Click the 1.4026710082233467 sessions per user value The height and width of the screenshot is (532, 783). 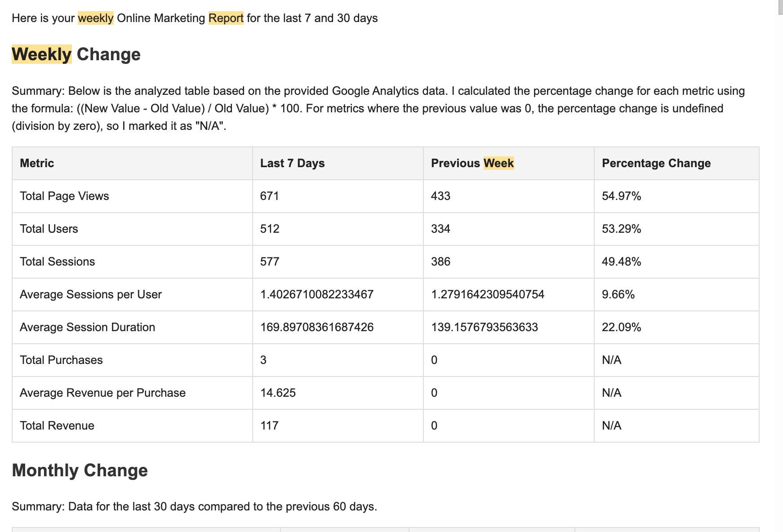coord(317,294)
